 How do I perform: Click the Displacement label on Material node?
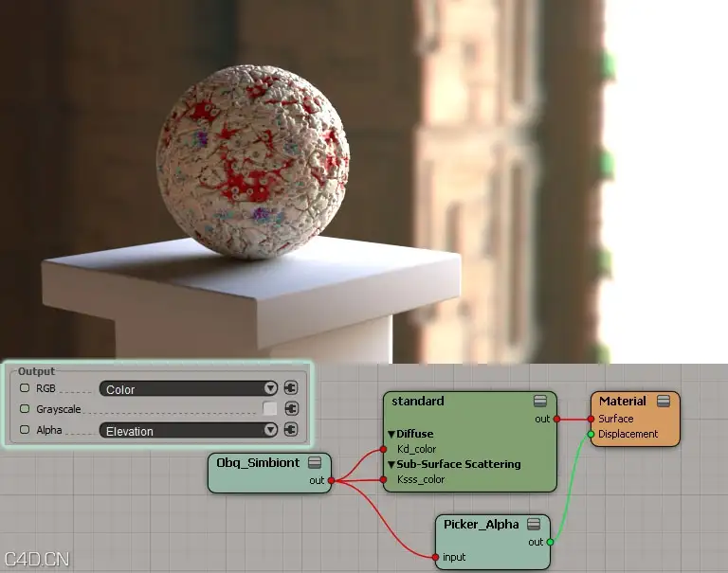coord(628,435)
